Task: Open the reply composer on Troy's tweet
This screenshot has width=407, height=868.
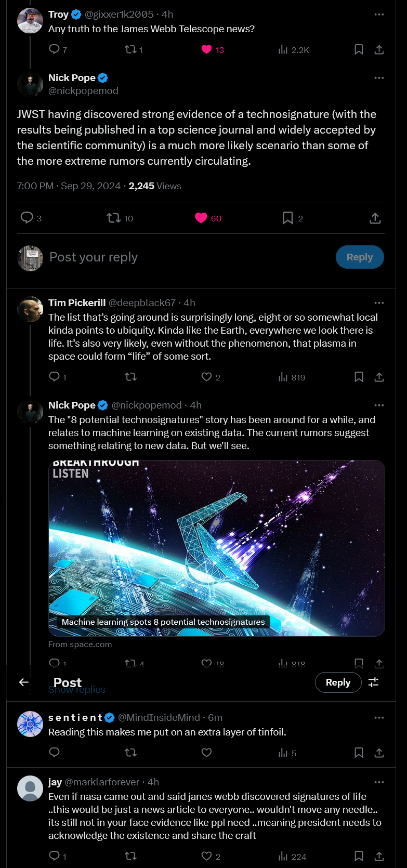Action: tap(54, 49)
